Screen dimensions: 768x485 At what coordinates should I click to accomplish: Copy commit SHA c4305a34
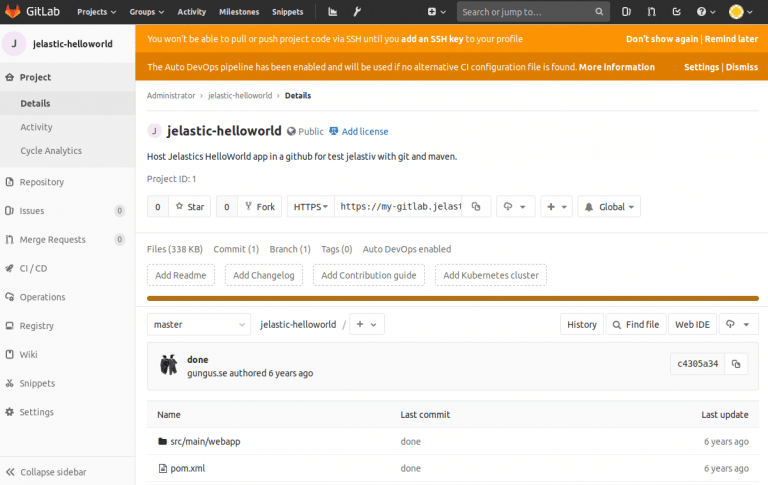click(736, 364)
